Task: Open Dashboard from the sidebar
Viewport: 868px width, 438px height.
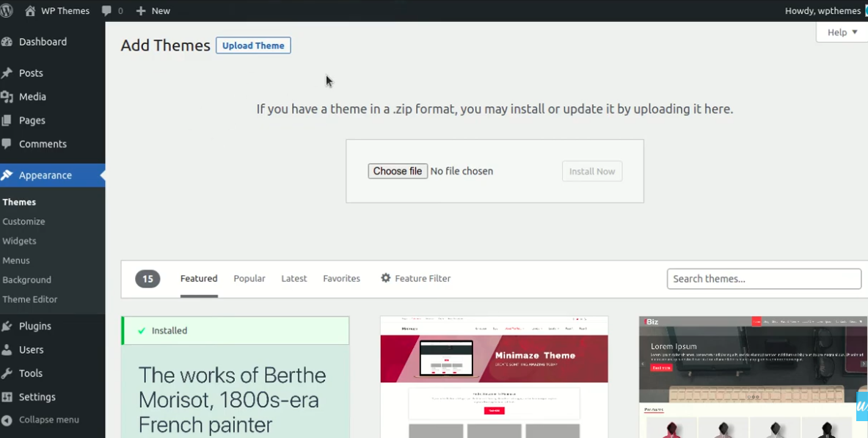Action: [43, 42]
